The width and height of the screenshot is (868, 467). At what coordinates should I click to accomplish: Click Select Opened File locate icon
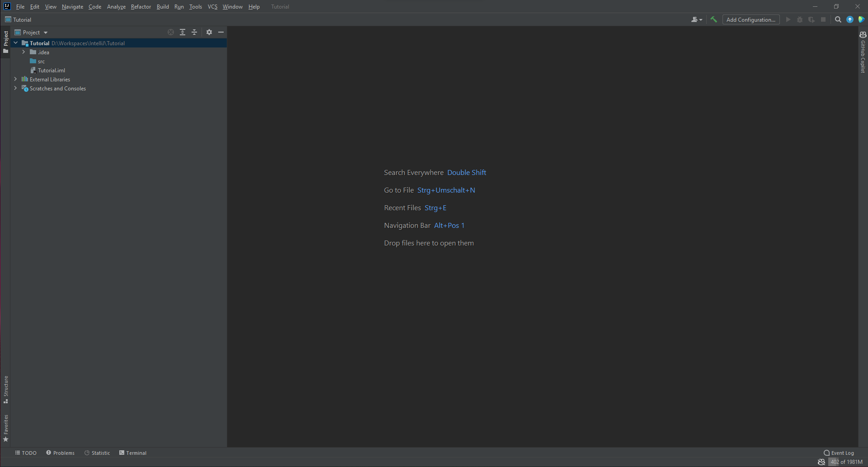pyautogui.click(x=171, y=32)
